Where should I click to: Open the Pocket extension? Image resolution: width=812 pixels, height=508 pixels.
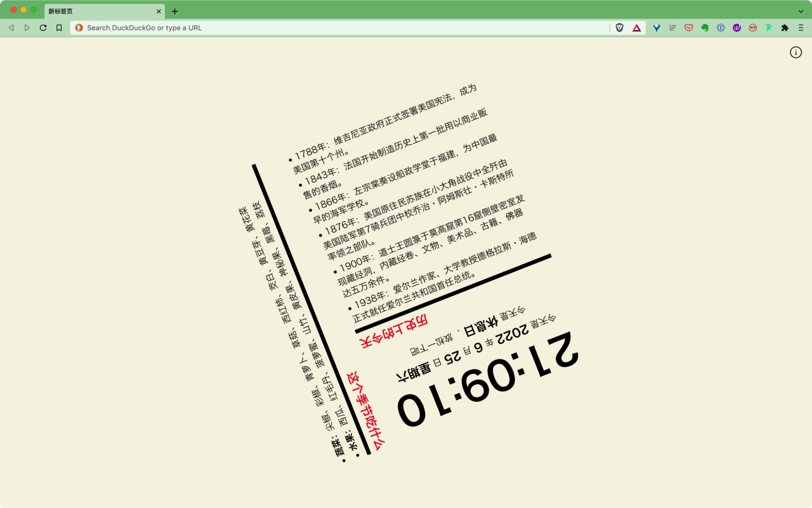click(688, 28)
